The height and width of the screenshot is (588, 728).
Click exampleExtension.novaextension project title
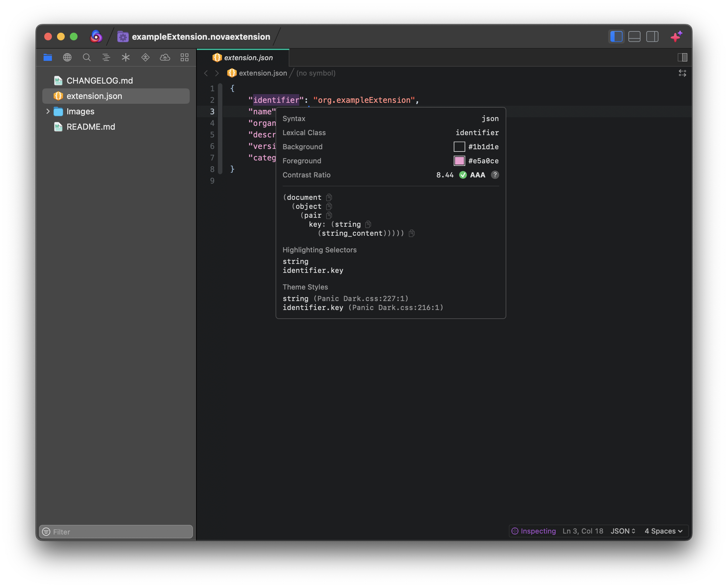pyautogui.click(x=201, y=37)
